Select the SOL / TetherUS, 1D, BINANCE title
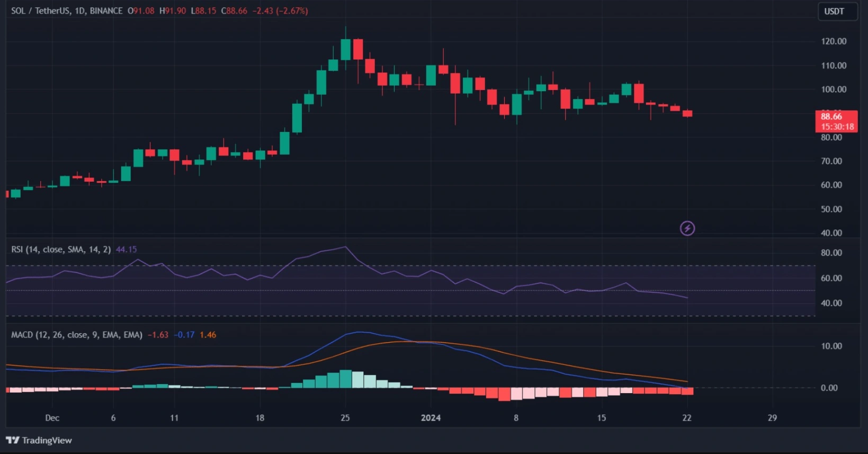This screenshot has width=868, height=454. [x=67, y=11]
